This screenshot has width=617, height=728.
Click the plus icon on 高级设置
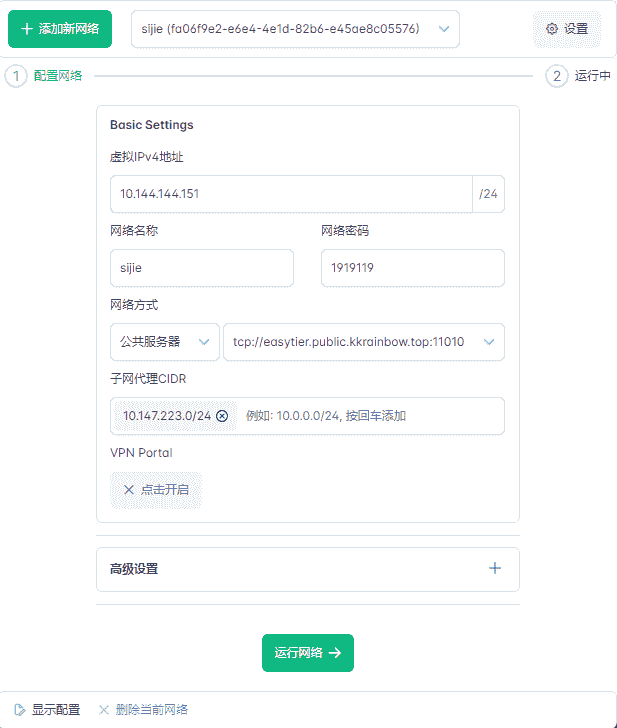[x=494, y=569]
